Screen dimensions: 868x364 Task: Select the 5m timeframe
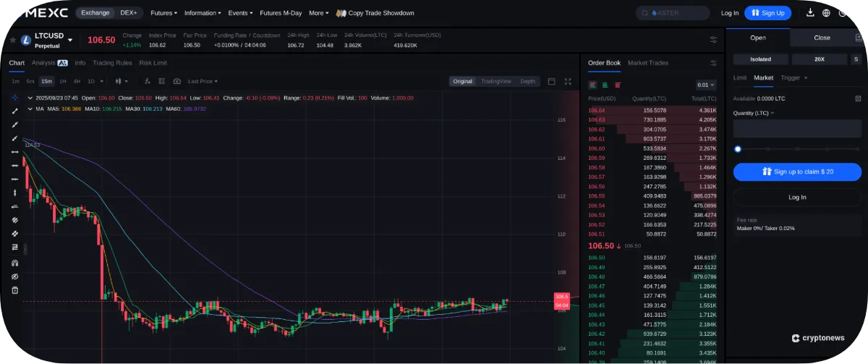(30, 81)
